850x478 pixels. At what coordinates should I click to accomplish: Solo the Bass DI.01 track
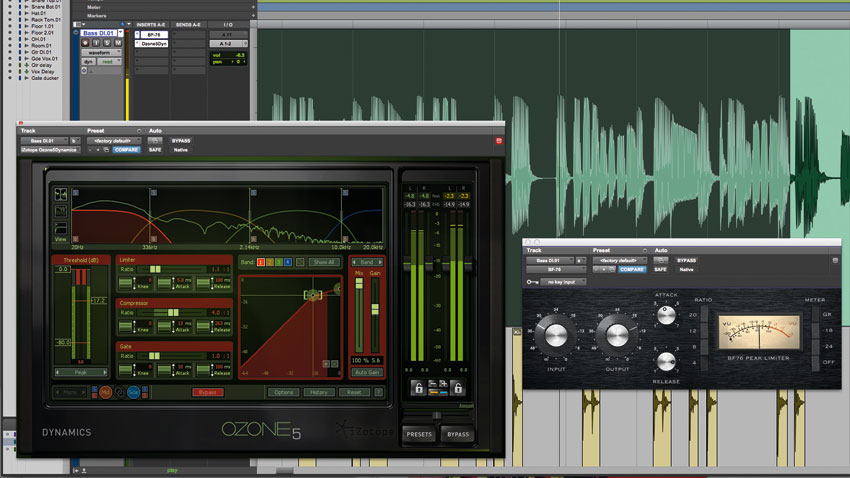(x=107, y=43)
